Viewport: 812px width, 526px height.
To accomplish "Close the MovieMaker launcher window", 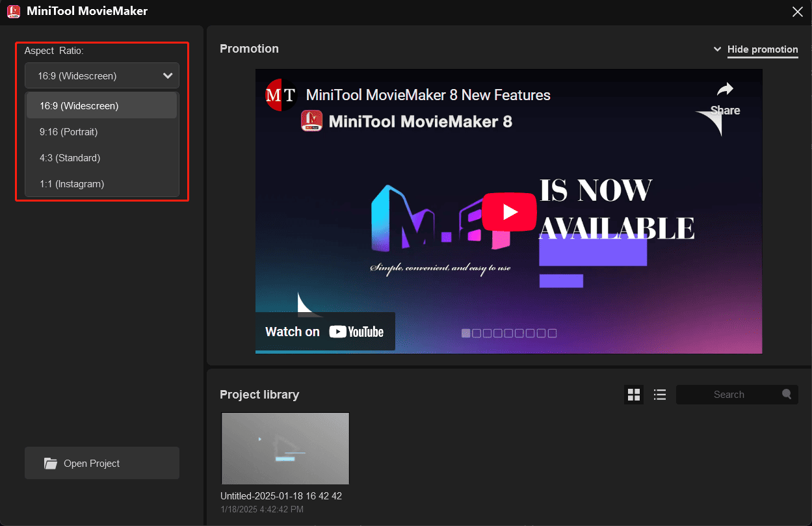I will point(797,11).
